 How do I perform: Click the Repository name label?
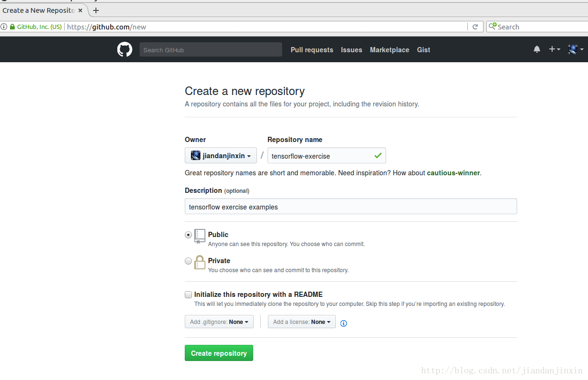click(x=295, y=140)
